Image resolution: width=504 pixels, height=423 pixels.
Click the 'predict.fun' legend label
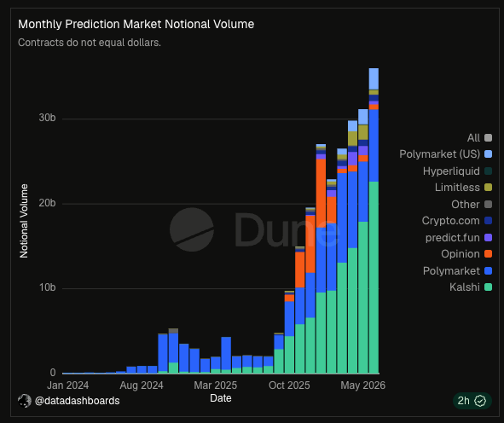[453, 238]
